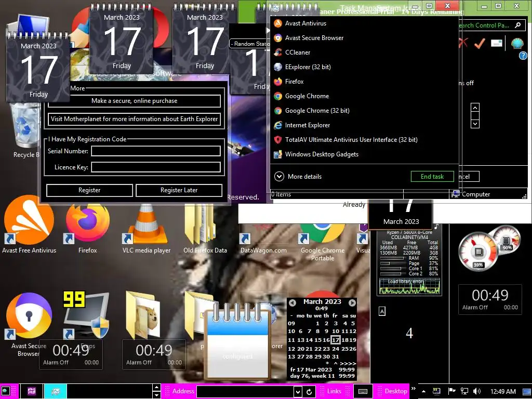Go to next month in calendar gadget
Screen dimensions: 532x399
[x=352, y=302]
